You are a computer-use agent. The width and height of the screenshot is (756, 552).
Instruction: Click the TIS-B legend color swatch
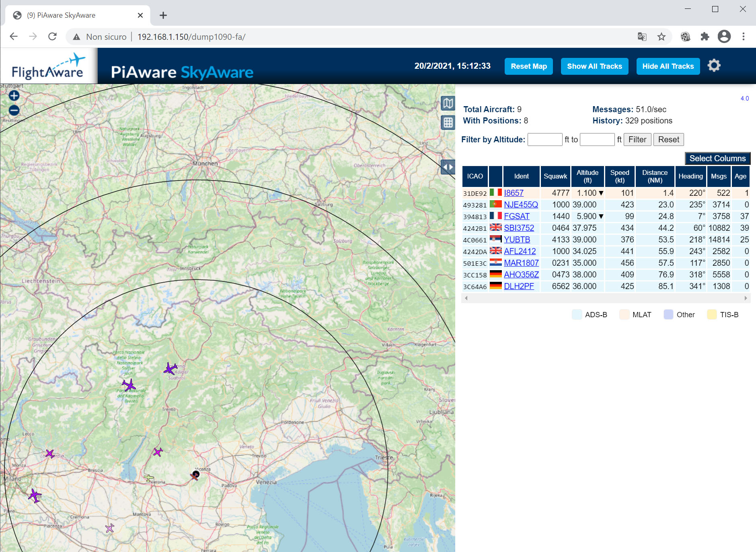click(x=712, y=314)
